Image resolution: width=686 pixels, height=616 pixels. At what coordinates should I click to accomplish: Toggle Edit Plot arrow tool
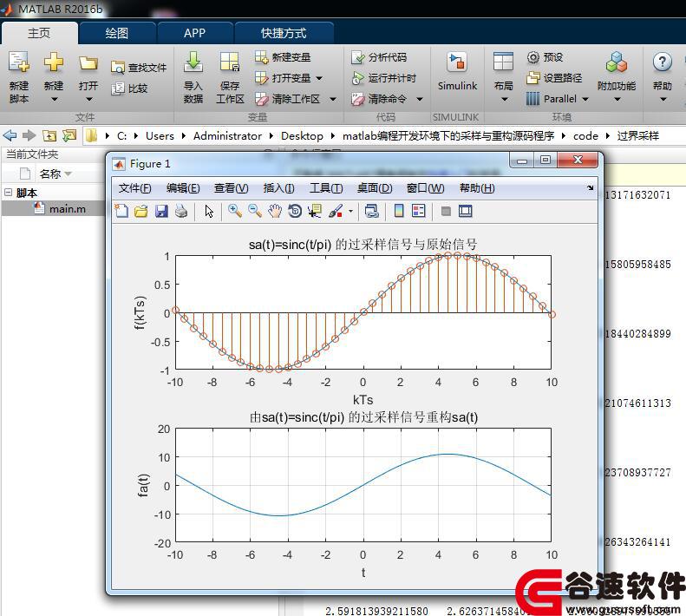(x=209, y=211)
